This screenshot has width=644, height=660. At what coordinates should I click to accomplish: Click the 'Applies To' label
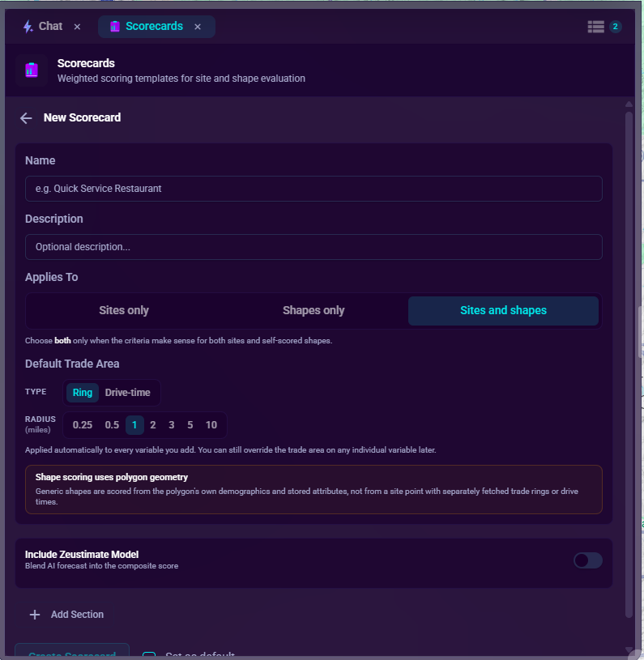[x=51, y=278]
